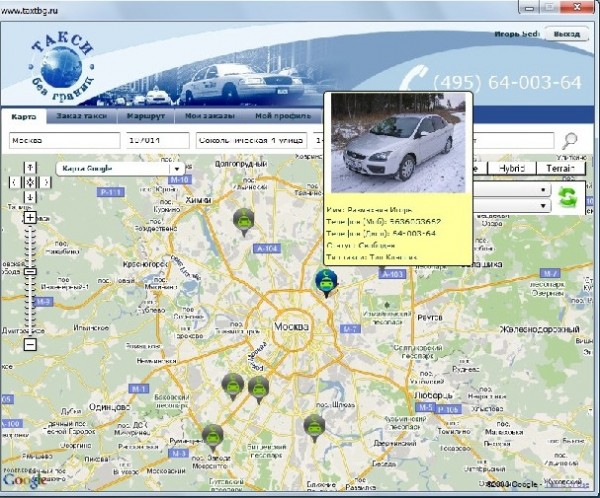Expand the Карта Google map dropdown

tap(177, 169)
